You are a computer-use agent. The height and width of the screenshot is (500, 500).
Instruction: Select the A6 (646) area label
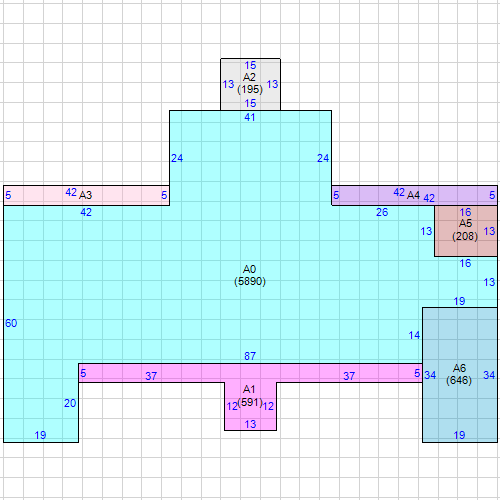459,374
